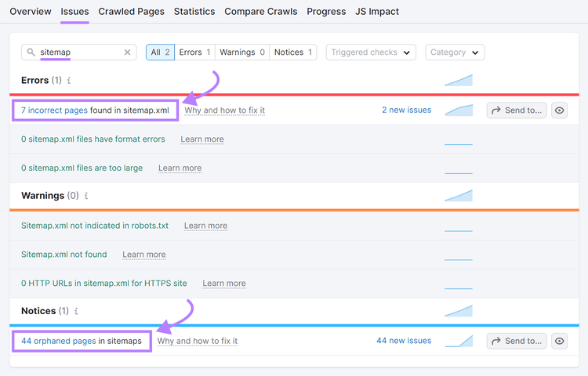588x376 pixels.
Task: Open Why and how to fix it for incorrect pages
Action: pyautogui.click(x=225, y=110)
